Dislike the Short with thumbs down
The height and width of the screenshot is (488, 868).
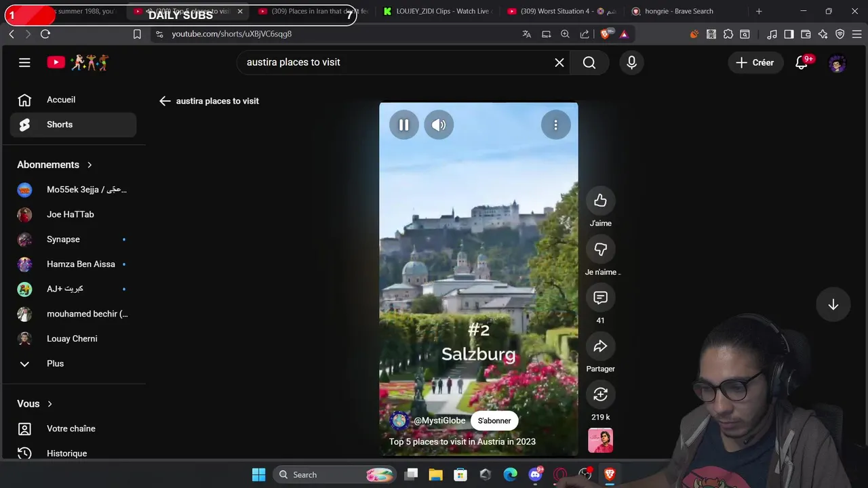(x=600, y=249)
